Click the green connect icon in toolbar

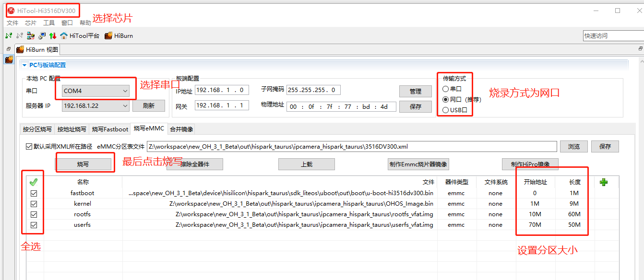click(x=8, y=35)
